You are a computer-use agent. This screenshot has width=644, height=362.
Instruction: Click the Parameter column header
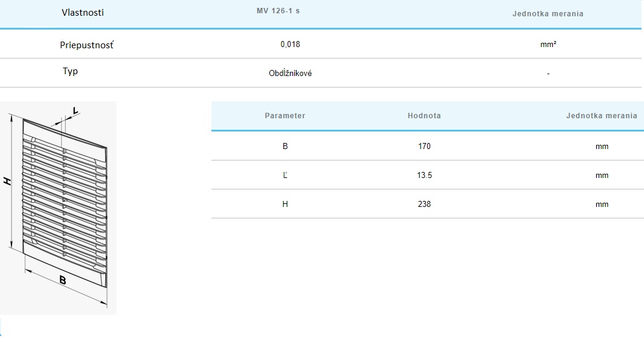(x=285, y=116)
